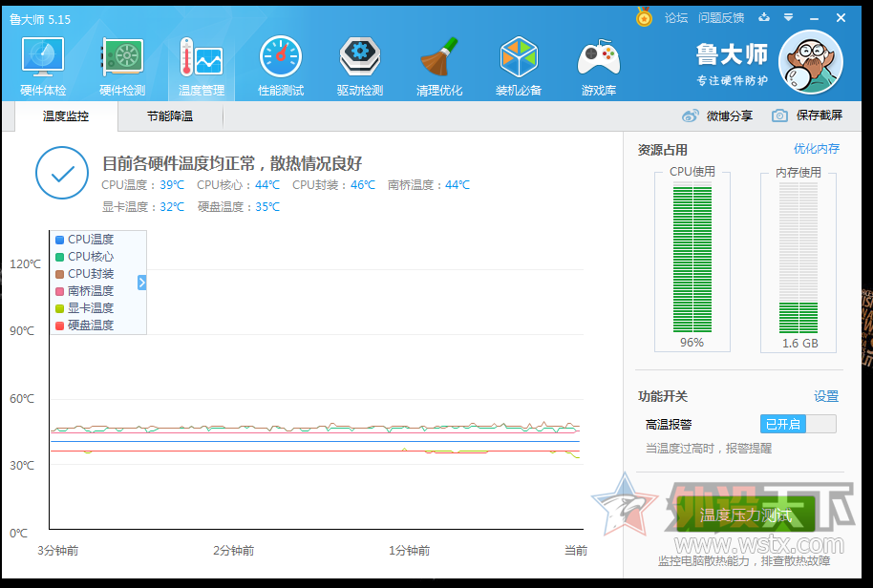Select 温度管理 temperature management
The height and width of the screenshot is (588, 873).
tap(201, 66)
